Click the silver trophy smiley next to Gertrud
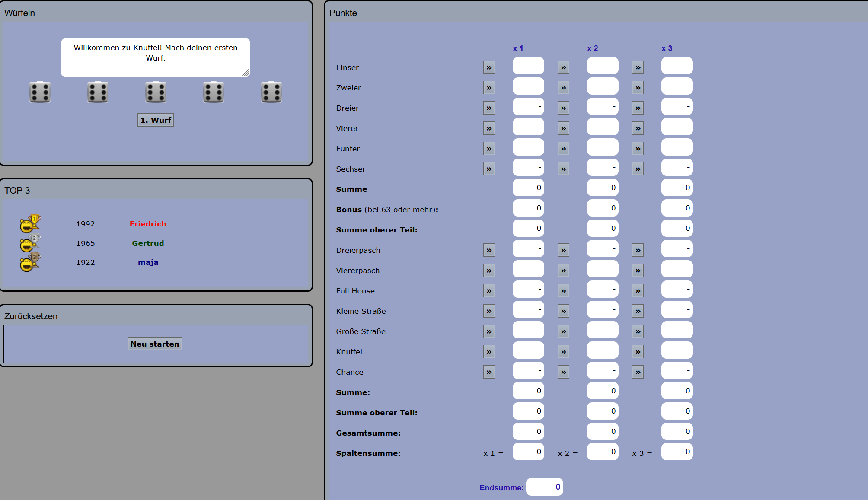This screenshot has height=500, width=868. (30, 243)
